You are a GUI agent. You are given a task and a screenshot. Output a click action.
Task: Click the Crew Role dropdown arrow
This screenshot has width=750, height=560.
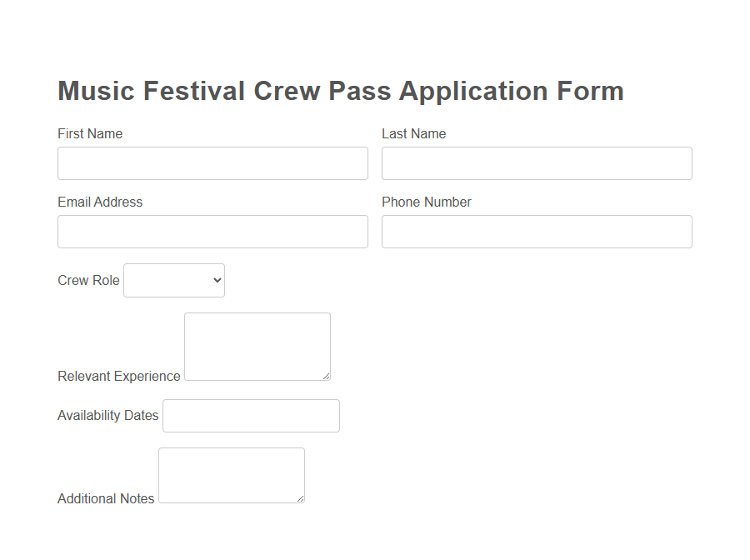click(x=215, y=280)
